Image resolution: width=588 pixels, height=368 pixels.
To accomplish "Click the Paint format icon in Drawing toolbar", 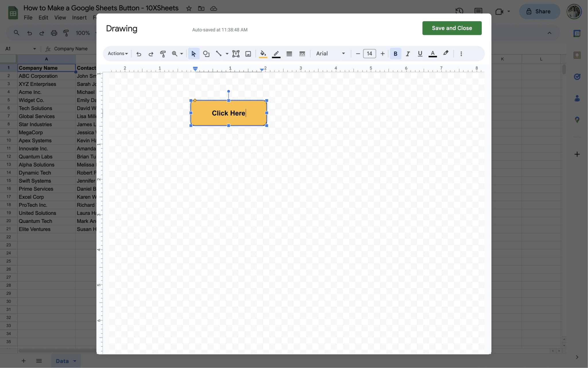I will click(163, 54).
